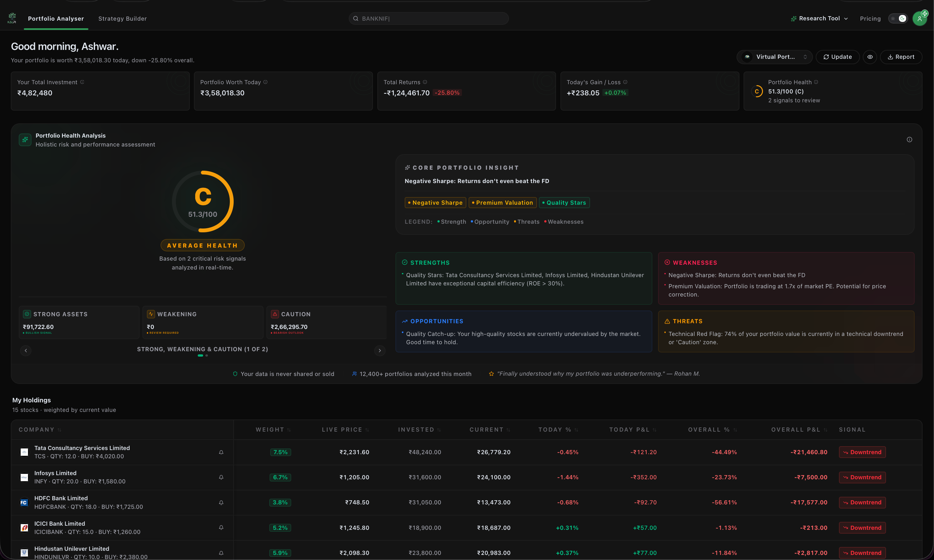This screenshot has height=560, width=934.
Task: Click the second carousel page dot
Action: click(206, 355)
